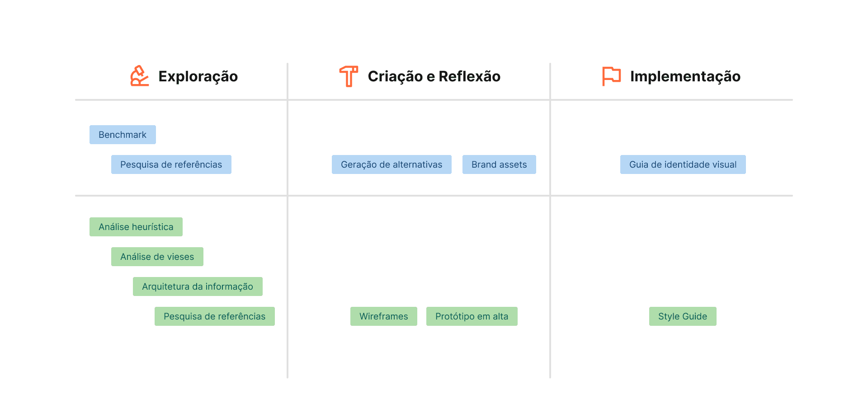868x418 pixels.
Task: Click the Guia de identidade visual tag
Action: pos(683,164)
